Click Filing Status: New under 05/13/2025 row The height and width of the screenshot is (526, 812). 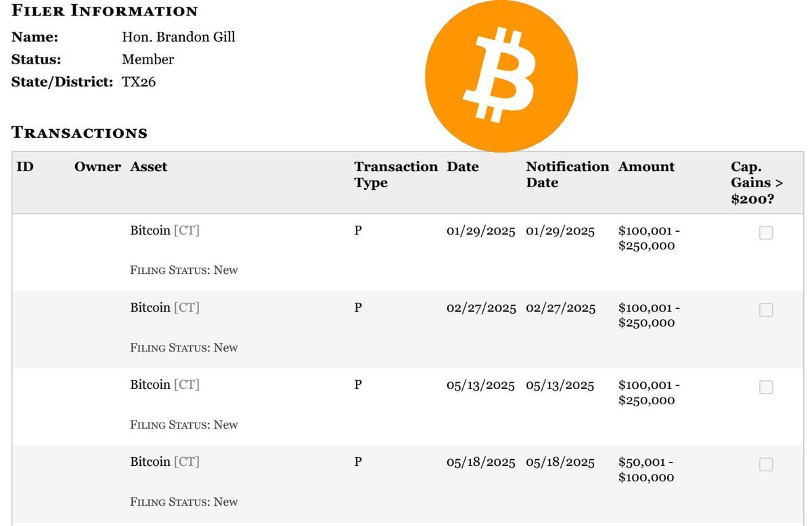(184, 425)
